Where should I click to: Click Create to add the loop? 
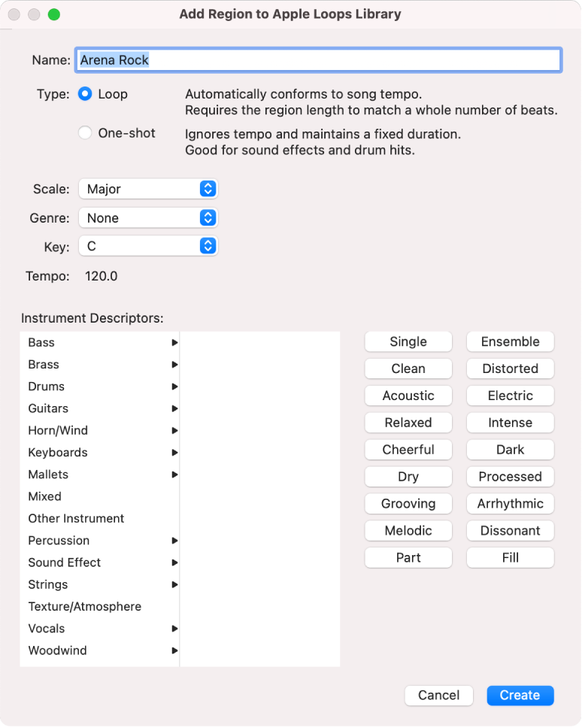520,695
